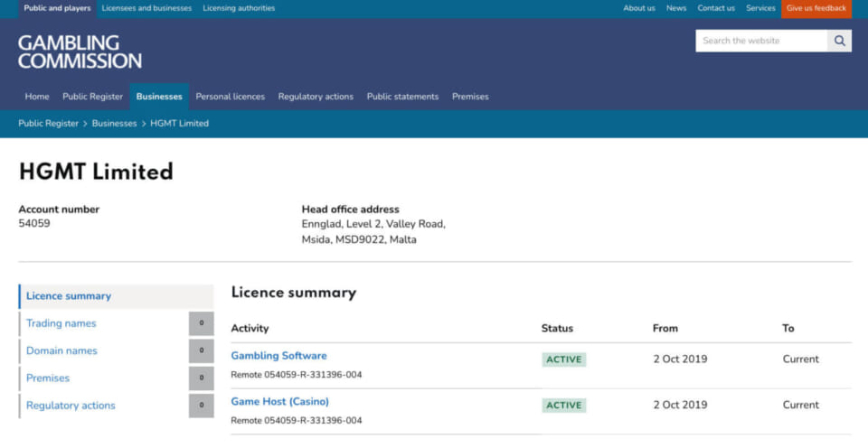Click the side menu Regulatory actions count badge

tap(202, 406)
